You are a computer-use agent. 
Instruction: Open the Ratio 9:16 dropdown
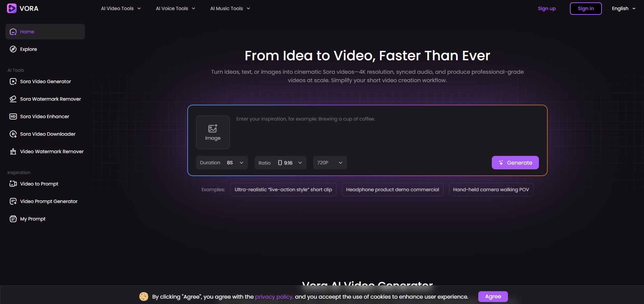[x=280, y=163]
